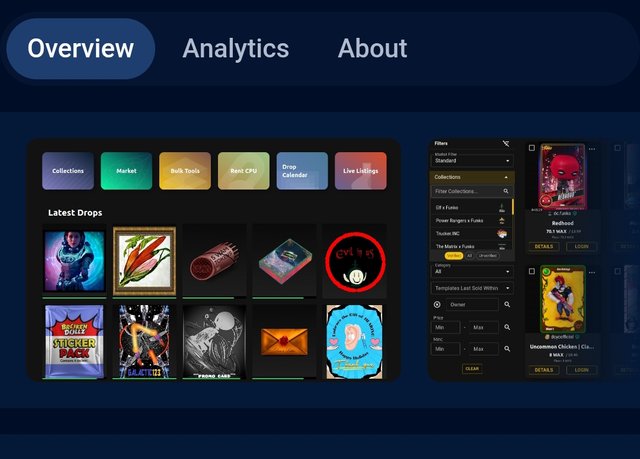640x459 pixels.
Task: Click the CLEAR filters button
Action: coord(472,369)
